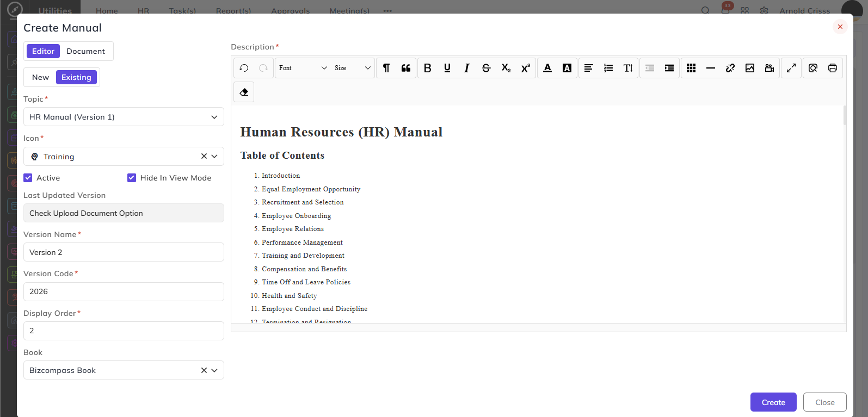This screenshot has height=417, width=868.
Task: Expand editor to full screen
Action: coord(791,68)
